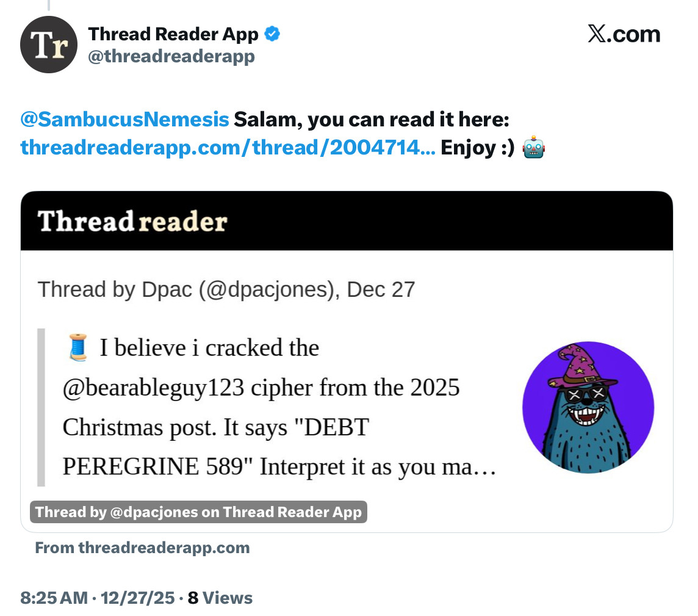
Task: Click the gray quote bar in the preview
Action: [41, 407]
